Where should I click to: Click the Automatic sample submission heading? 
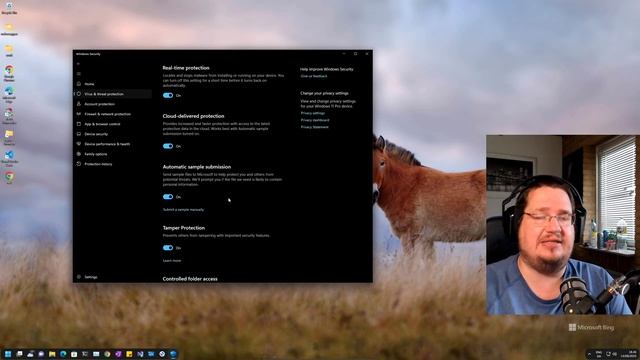coord(197,167)
